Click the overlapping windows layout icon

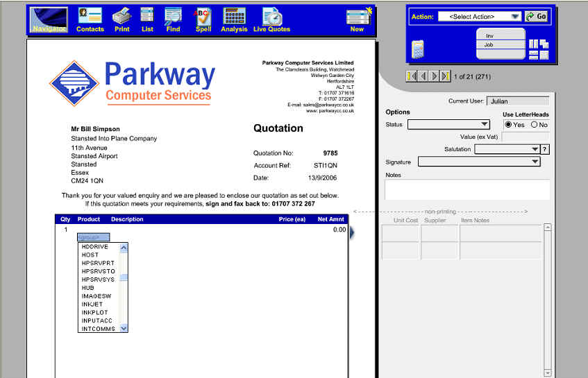pos(544,44)
